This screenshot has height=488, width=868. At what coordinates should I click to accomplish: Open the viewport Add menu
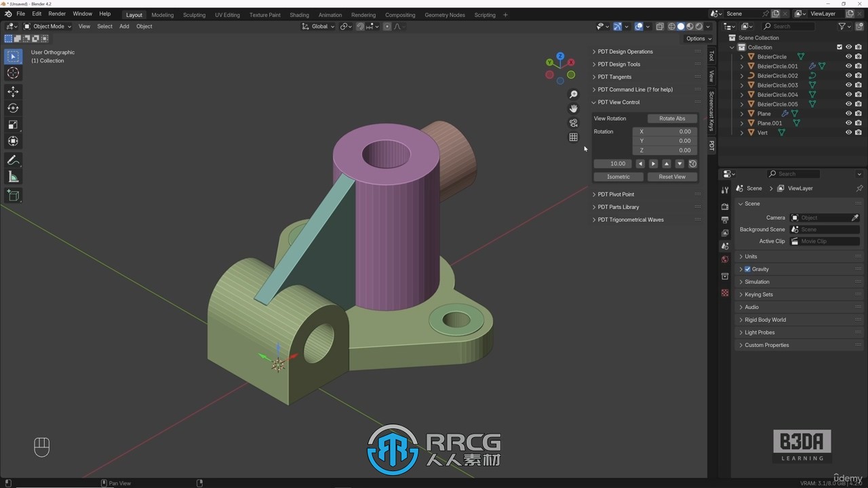[124, 26]
